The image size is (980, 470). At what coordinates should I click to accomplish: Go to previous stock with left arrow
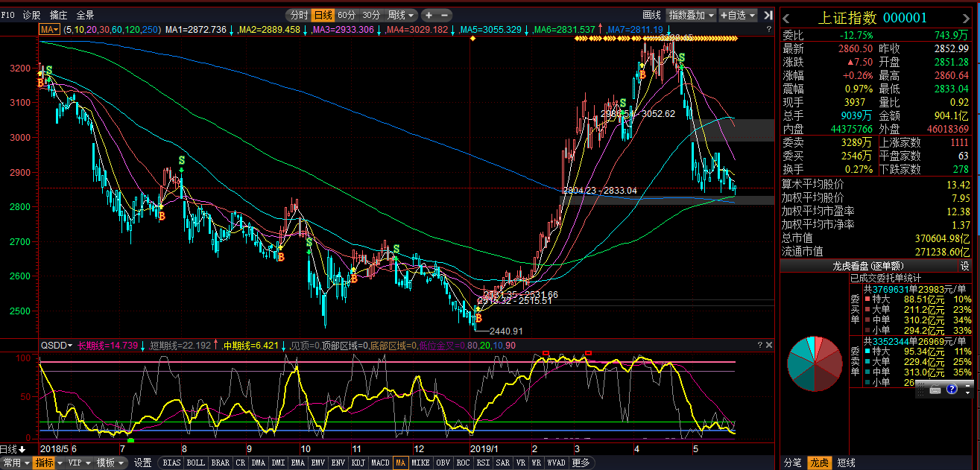(x=787, y=18)
